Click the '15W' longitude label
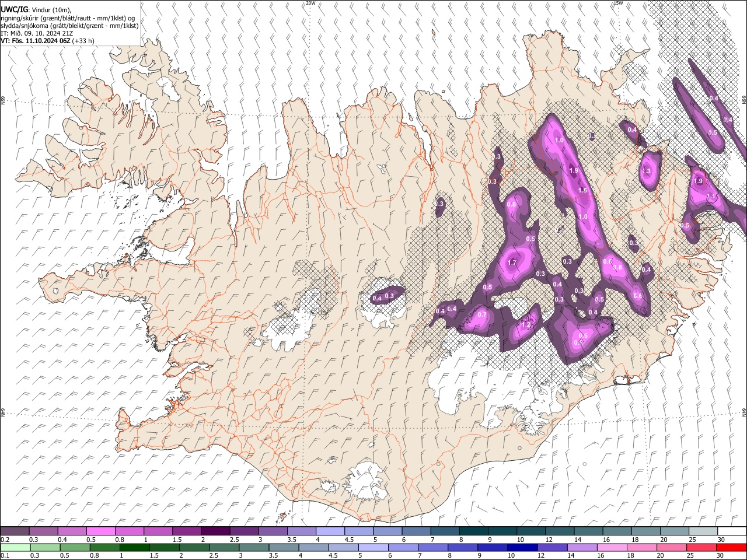 (x=618, y=3)
